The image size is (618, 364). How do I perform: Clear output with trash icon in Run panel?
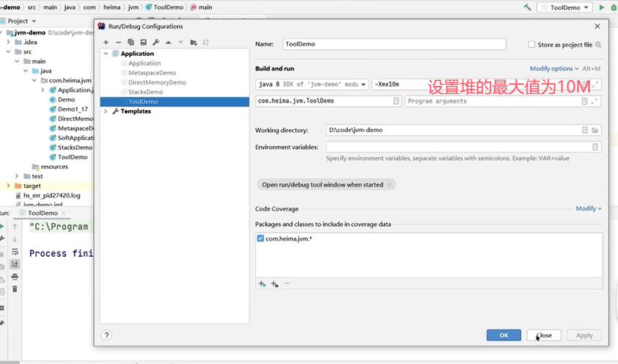[x=15, y=289]
